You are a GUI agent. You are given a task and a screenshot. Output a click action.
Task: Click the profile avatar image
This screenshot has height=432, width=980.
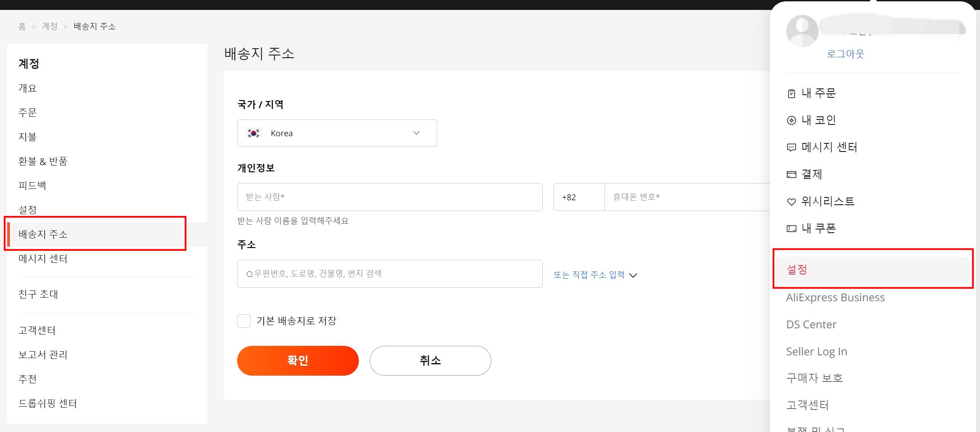tap(801, 31)
